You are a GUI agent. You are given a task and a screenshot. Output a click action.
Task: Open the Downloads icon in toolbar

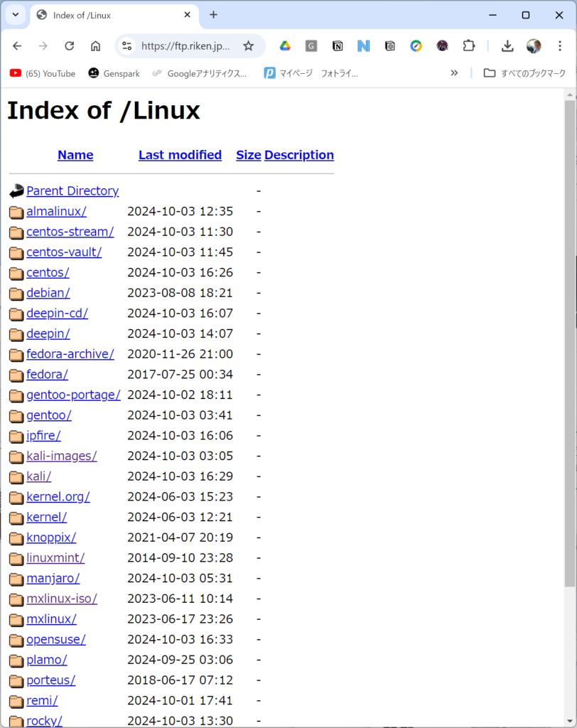tap(507, 45)
